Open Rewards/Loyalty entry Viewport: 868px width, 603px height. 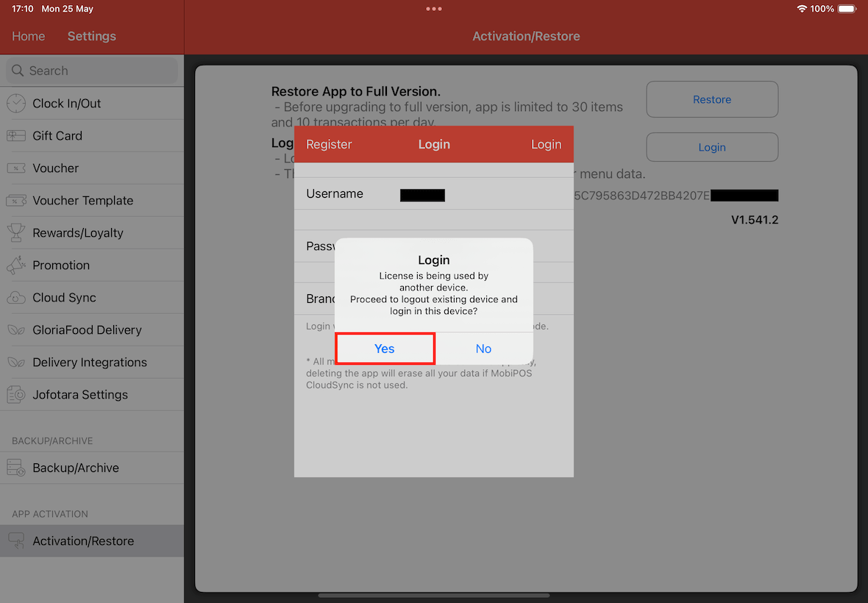tap(92, 233)
